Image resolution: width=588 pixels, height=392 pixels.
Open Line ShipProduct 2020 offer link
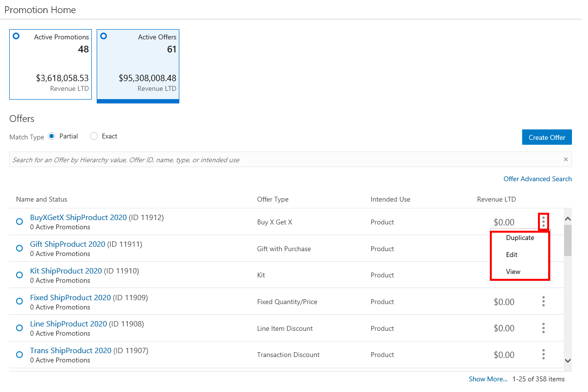point(69,324)
